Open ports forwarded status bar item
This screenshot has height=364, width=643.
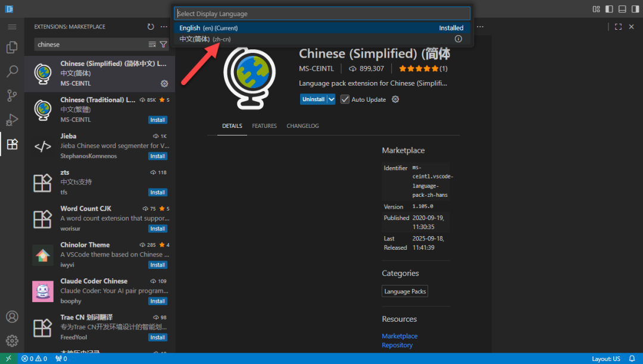click(x=61, y=359)
